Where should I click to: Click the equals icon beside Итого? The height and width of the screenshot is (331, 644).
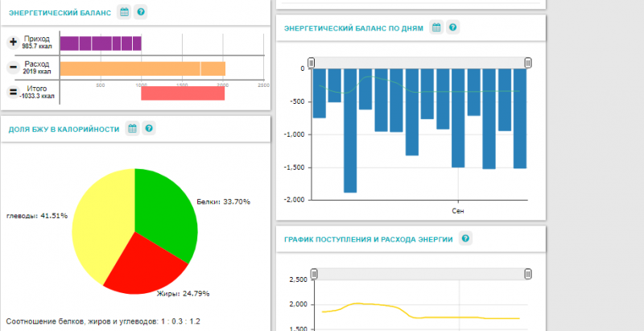(x=13, y=92)
